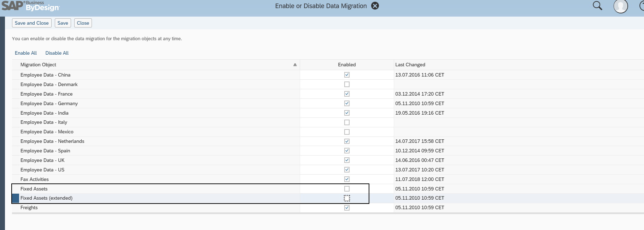Uncheck Employee Data - India checkbox
This screenshot has height=230, width=644.
click(x=347, y=113)
